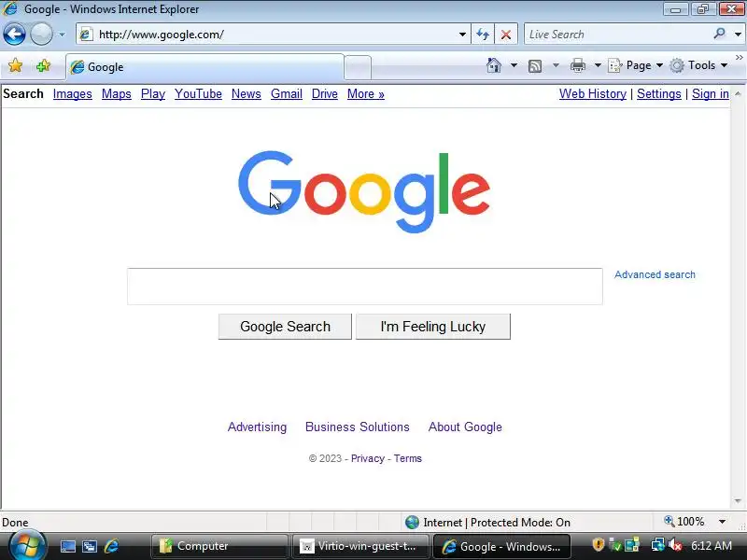Expand the feeds dropdown arrow
Image resolution: width=747 pixels, height=560 pixels.
[556, 65]
